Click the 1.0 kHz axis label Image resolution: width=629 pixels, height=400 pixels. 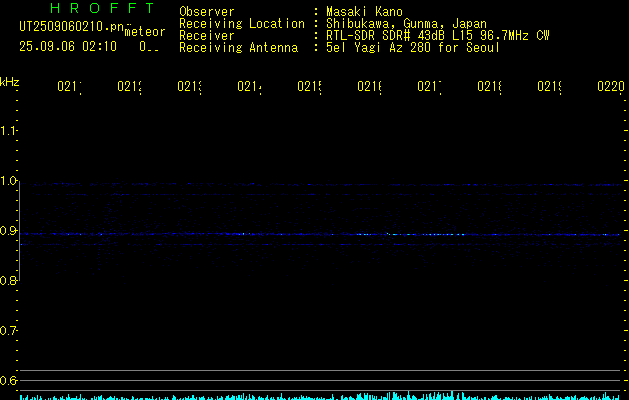point(8,181)
